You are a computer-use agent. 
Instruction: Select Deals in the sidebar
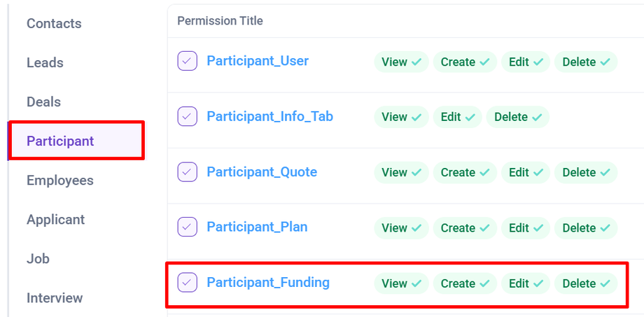[43, 102]
